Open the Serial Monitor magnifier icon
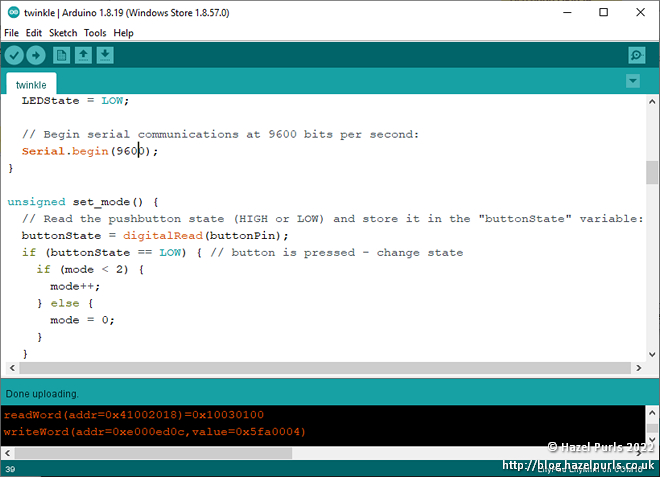This screenshot has width=660, height=477. pos(636,55)
